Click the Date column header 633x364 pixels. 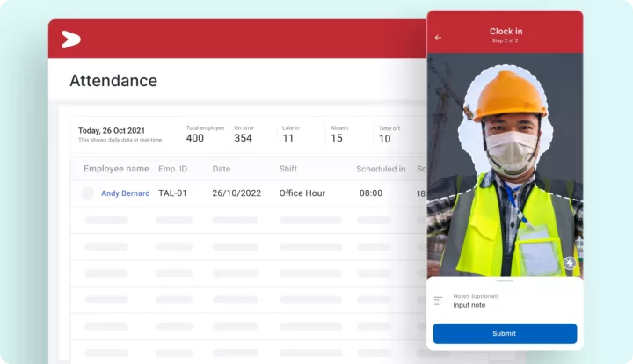coord(222,169)
